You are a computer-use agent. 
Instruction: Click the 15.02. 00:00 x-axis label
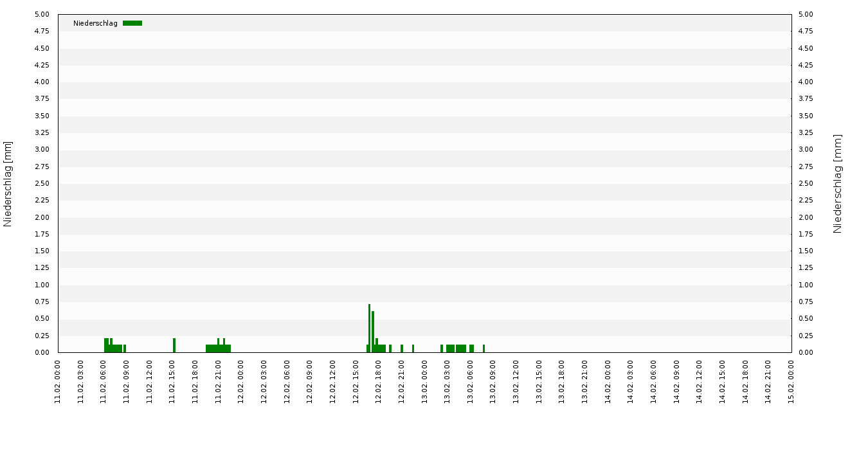click(x=791, y=382)
